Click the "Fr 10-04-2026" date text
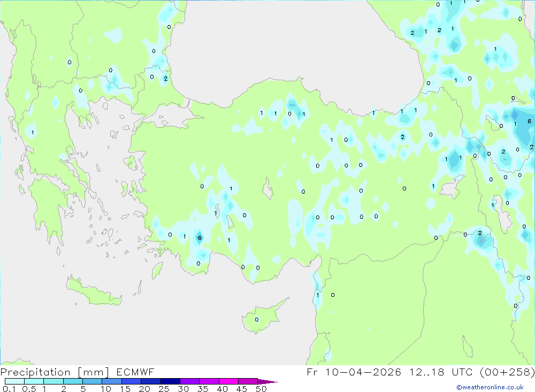Viewport: 535px width, 392px height. 354,372
